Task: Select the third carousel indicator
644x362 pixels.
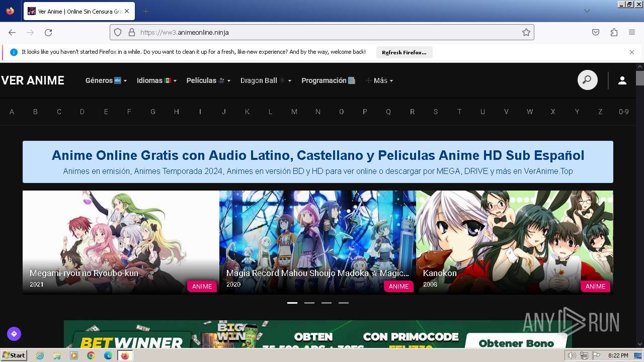Action: point(327,303)
